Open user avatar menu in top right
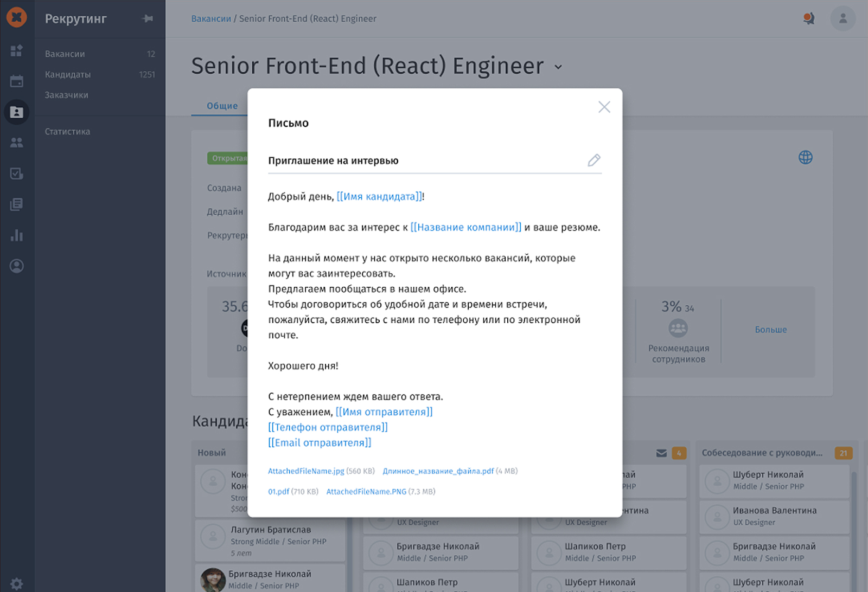 point(843,18)
